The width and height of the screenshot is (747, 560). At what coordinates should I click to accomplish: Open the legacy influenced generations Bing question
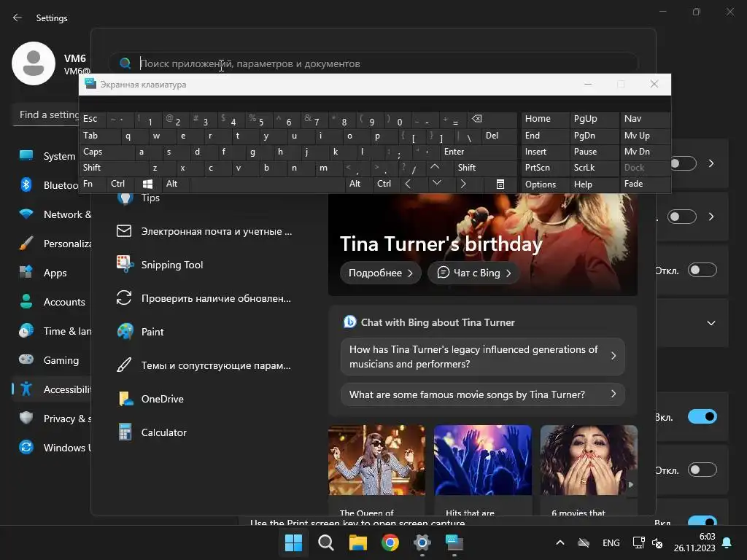pos(483,357)
